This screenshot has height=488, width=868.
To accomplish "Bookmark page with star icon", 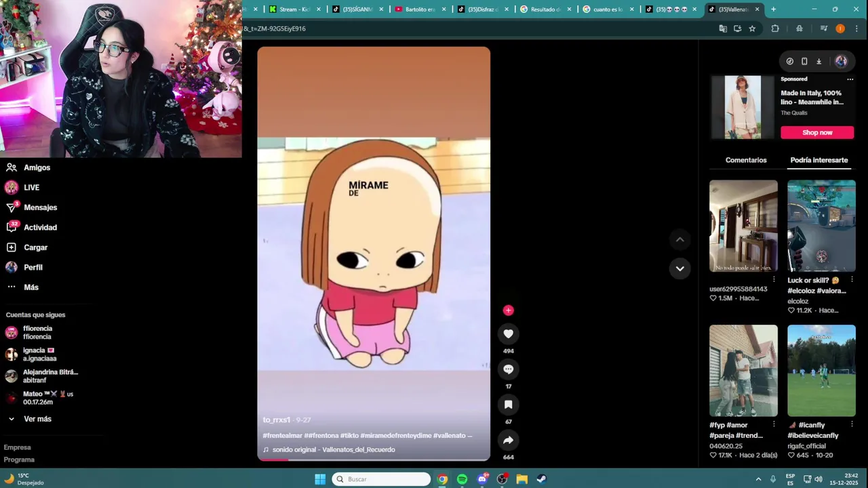I will (x=752, y=28).
